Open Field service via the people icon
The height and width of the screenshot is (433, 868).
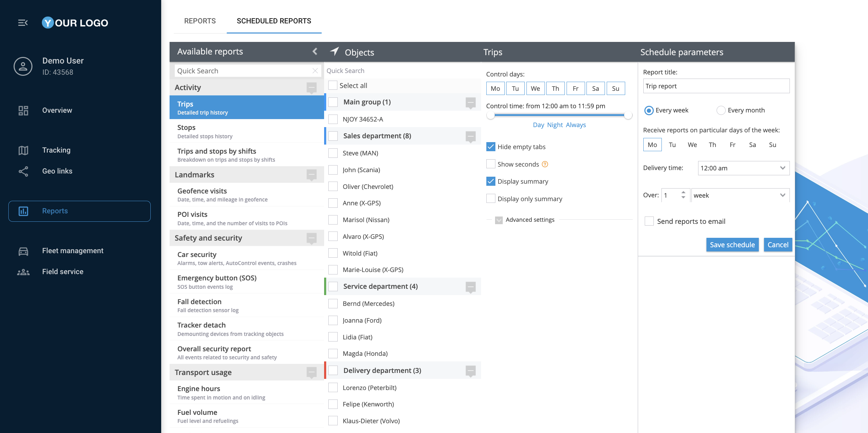click(x=23, y=272)
